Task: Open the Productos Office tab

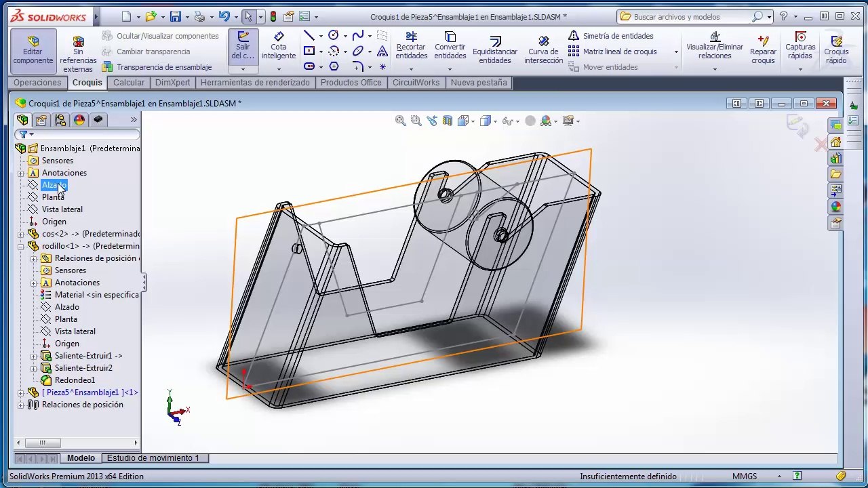Action: (x=351, y=83)
